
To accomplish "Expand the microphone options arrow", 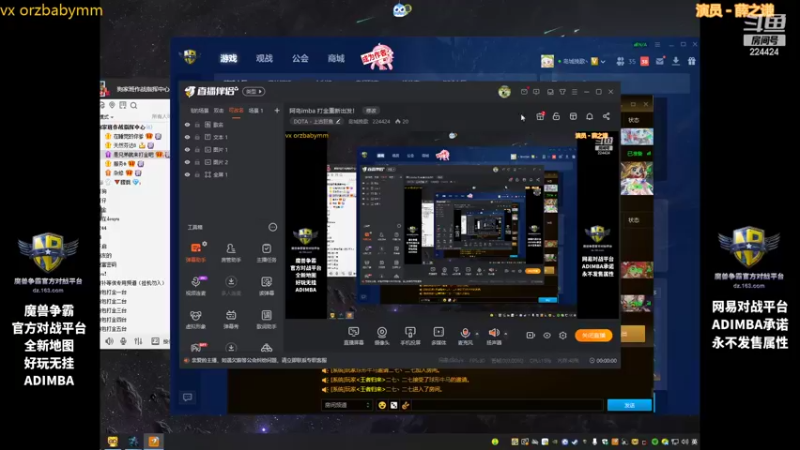I will (x=477, y=334).
